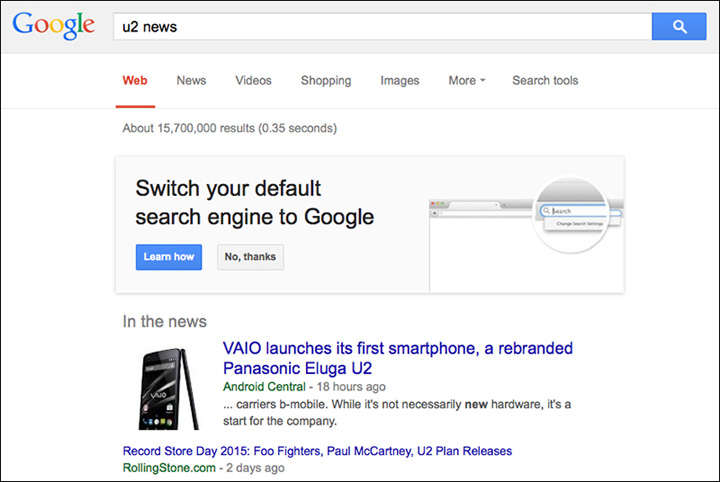Click the 'In the news' heading
The image size is (720, 482).
tap(165, 321)
